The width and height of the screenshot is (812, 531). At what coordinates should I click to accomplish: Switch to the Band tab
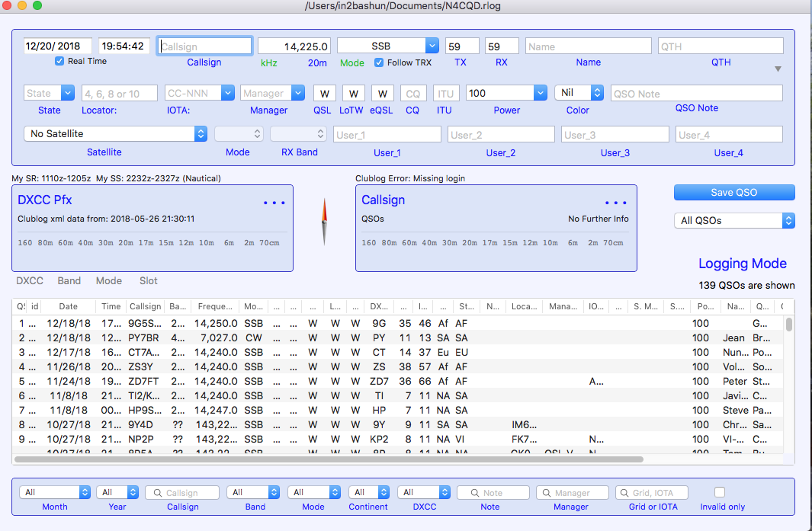click(x=69, y=281)
